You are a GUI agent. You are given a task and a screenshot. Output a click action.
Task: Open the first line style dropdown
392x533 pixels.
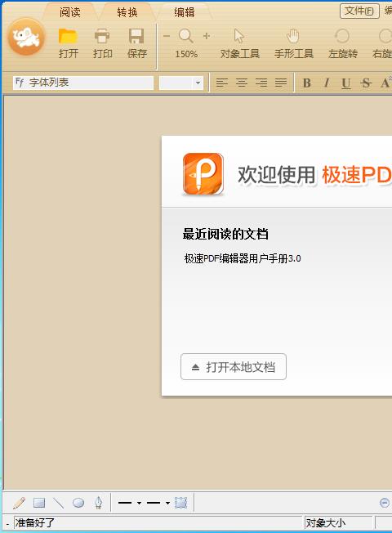click(x=140, y=503)
